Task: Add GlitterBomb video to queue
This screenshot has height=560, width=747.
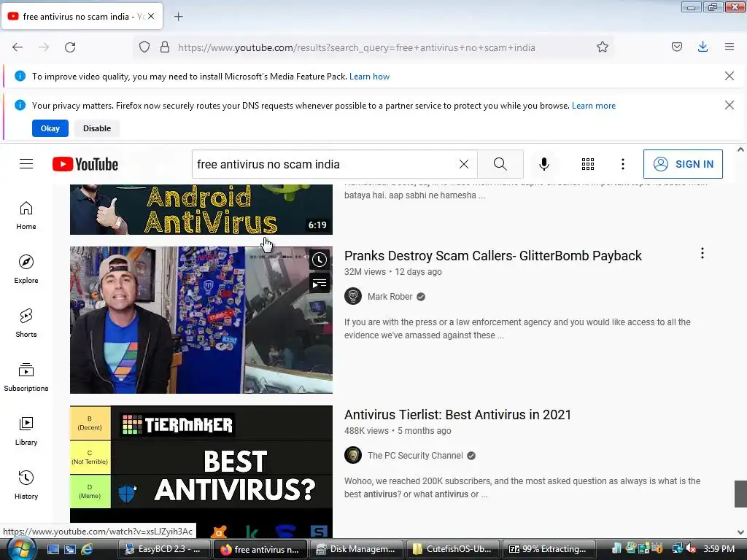Action: pos(320,284)
